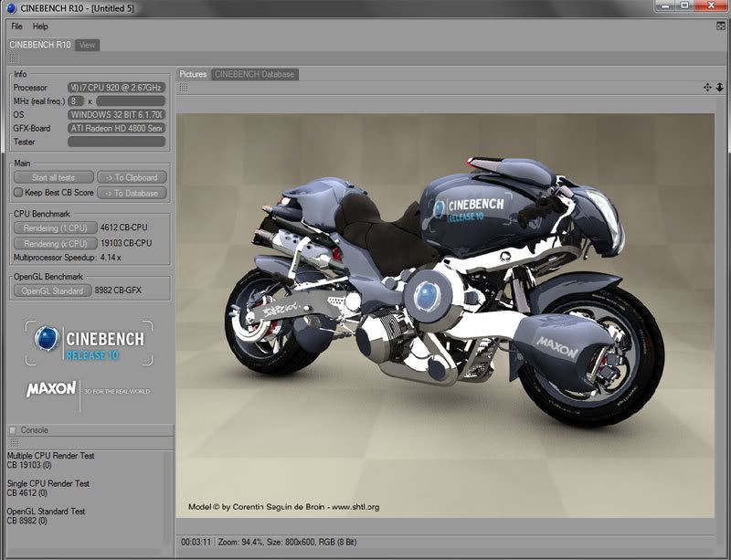Screen dimensions: 731x560
Task: Select the CINEBENCH R10 tab
Action: [37, 43]
